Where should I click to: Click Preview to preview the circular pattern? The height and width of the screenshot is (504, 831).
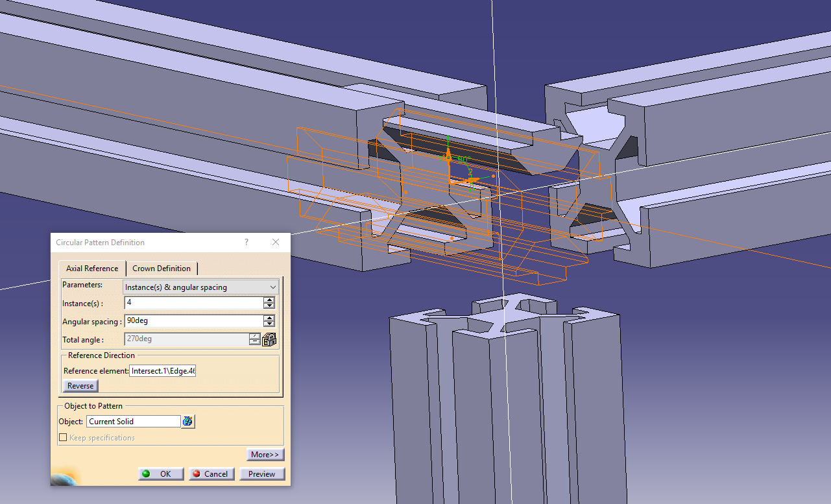(x=261, y=474)
